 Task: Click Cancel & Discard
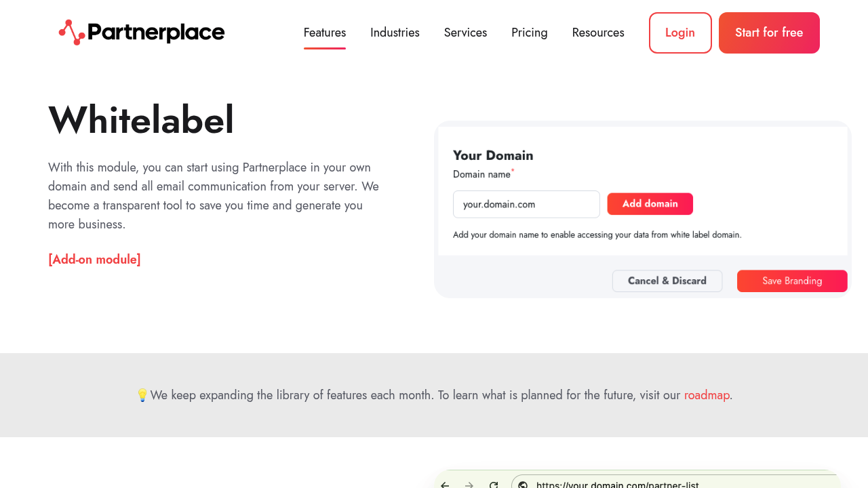[667, 281]
